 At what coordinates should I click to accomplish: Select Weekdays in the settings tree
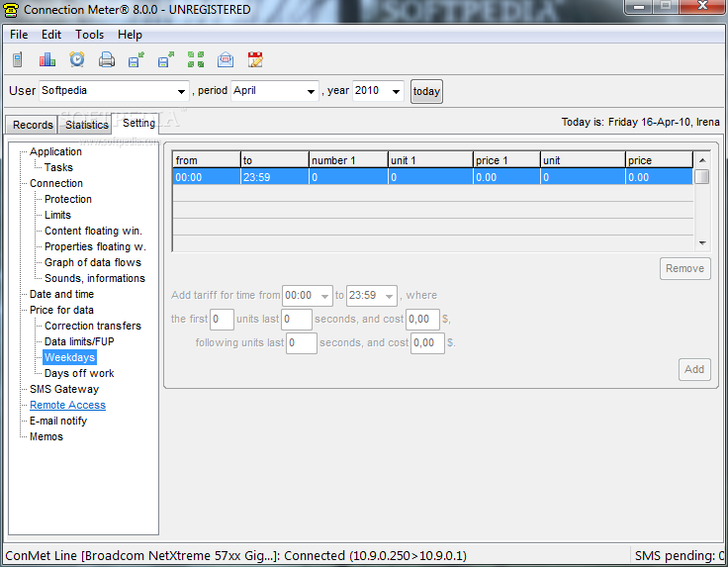point(69,357)
